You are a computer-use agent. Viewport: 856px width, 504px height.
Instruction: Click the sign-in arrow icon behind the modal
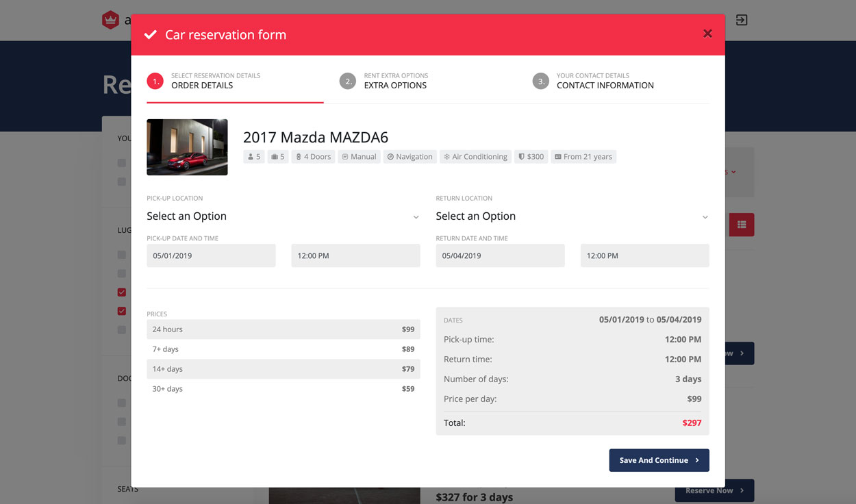coord(742,20)
